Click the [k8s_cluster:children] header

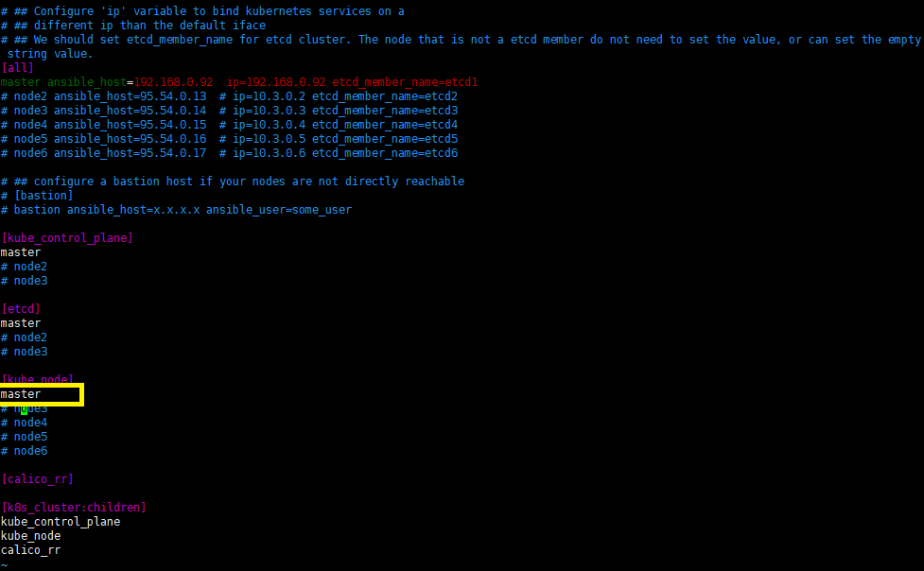pos(74,508)
